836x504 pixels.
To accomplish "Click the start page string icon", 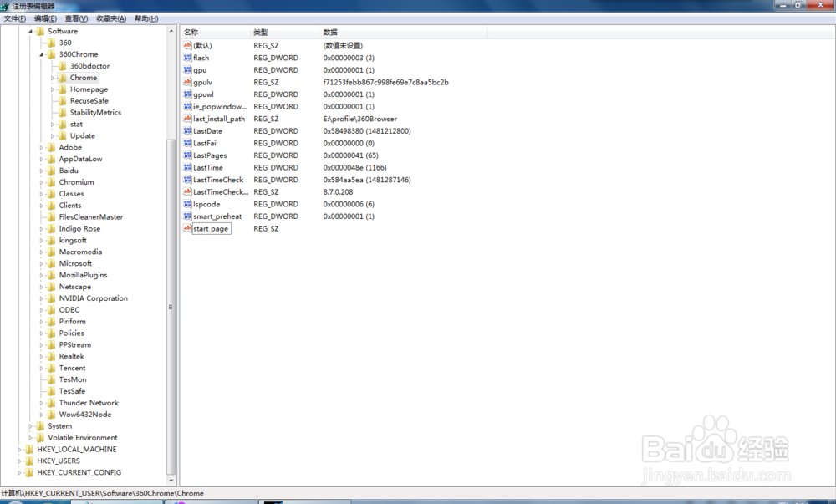I will click(x=187, y=228).
